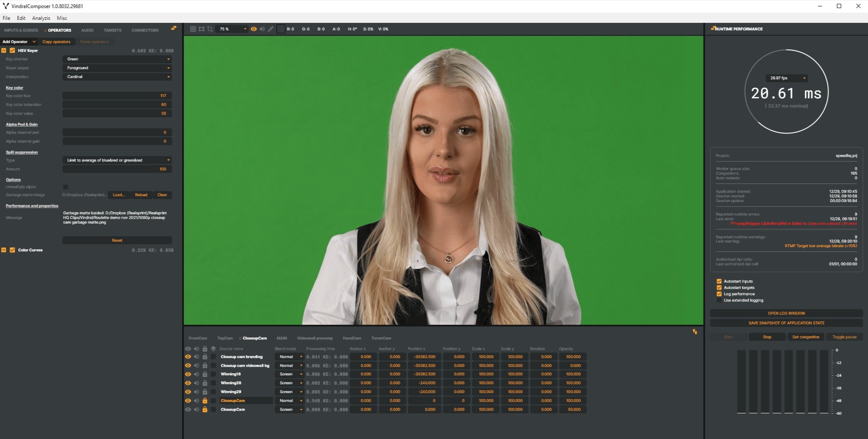Uncheck the Autostart inputs checkbox
The width and height of the screenshot is (868, 439).
pos(719,281)
